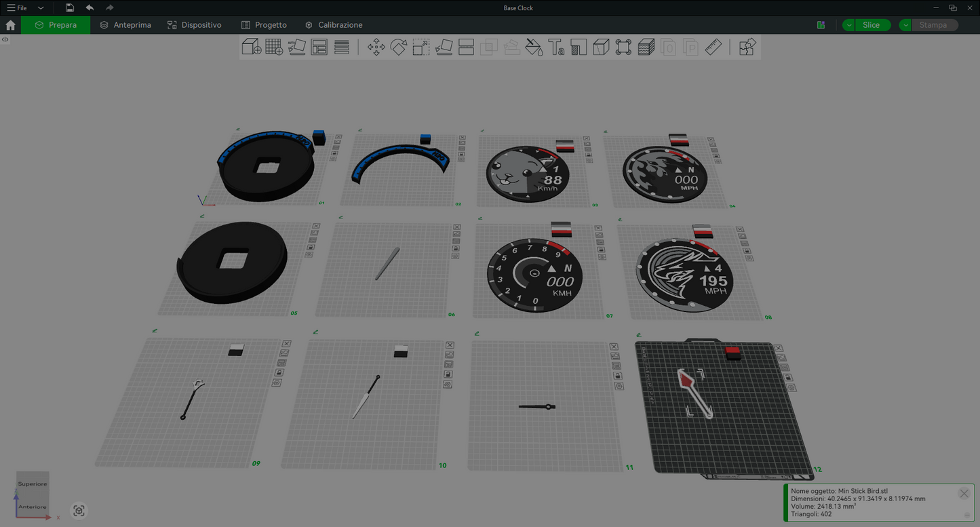This screenshot has width=980, height=527.
Task: Toggle the lock on plate 09
Action: click(278, 372)
